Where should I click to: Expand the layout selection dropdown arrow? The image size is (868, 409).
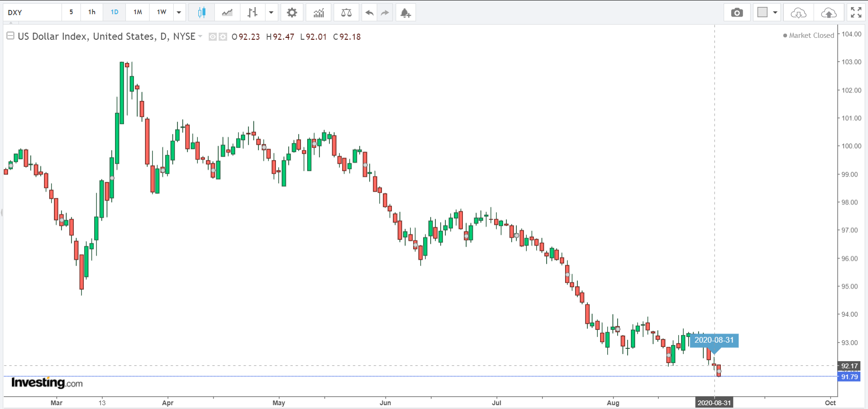[775, 12]
